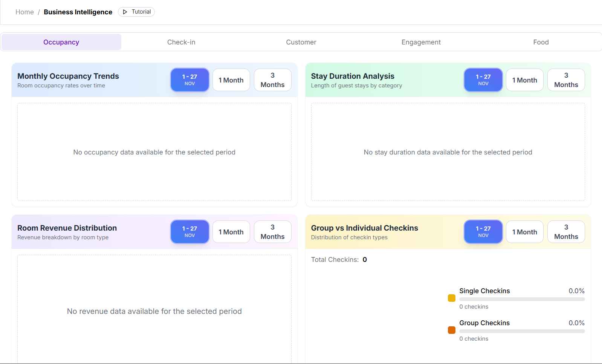Choose 1 Month for Room Revenue Distribution
The image size is (602, 364).
pos(231,232)
